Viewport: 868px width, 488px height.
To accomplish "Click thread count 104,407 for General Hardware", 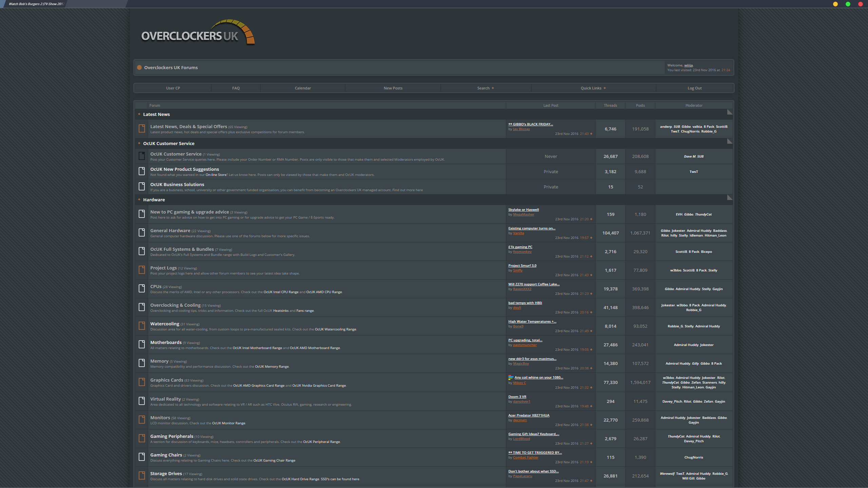I will (x=610, y=233).
